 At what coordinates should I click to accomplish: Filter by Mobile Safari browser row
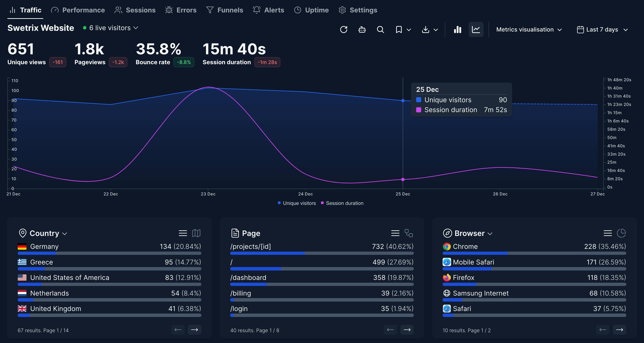tap(534, 264)
